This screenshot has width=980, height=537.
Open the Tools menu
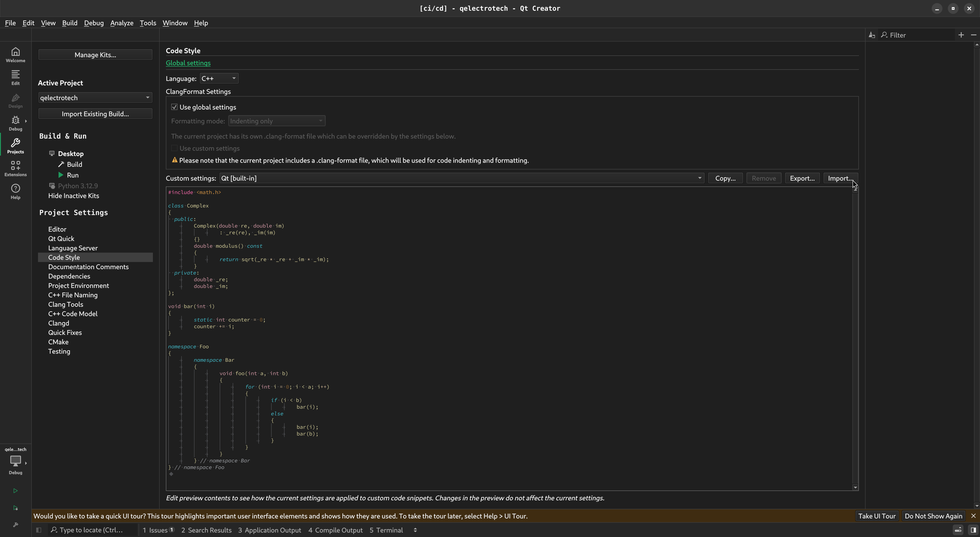tap(148, 23)
